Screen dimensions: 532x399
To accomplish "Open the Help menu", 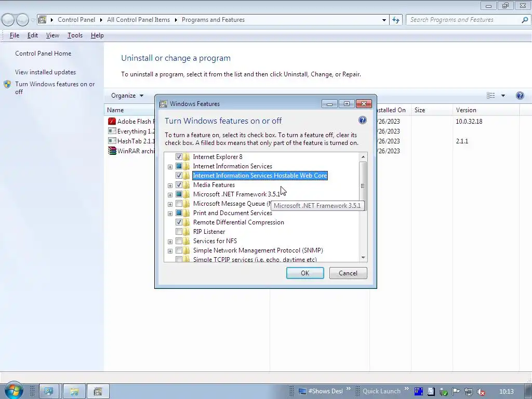I will tap(97, 35).
